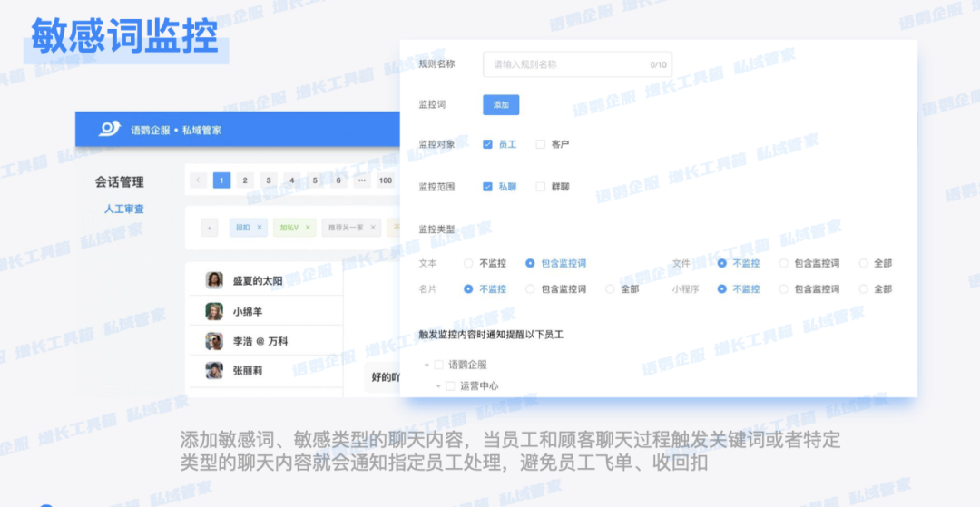Screen dimensions: 980x507
Task: Collapse the 运营中心 department arrow
Action: tap(438, 385)
